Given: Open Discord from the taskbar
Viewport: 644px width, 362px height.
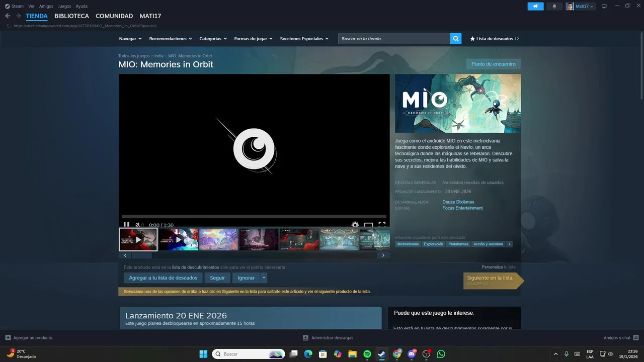Looking at the screenshot, I should (412, 354).
